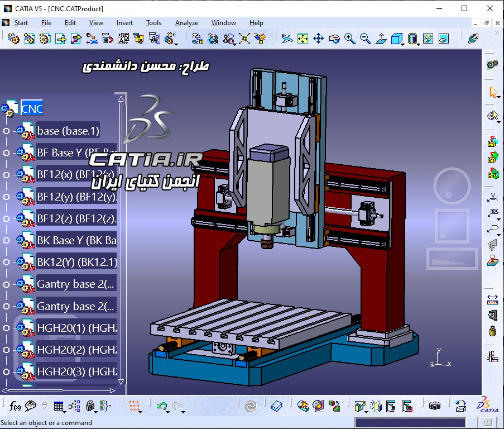504x429 pixels.
Task: Toggle the Swap visible space icon
Action: 444,39
